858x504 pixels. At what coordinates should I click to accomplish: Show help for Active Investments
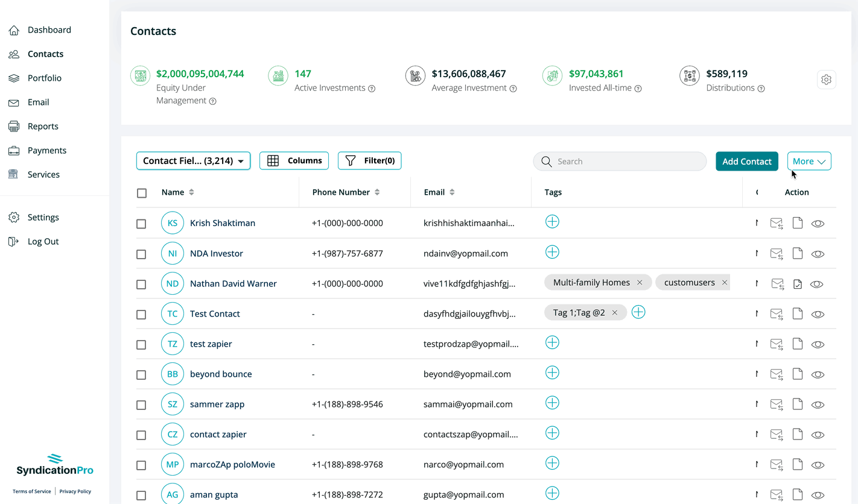click(x=372, y=89)
